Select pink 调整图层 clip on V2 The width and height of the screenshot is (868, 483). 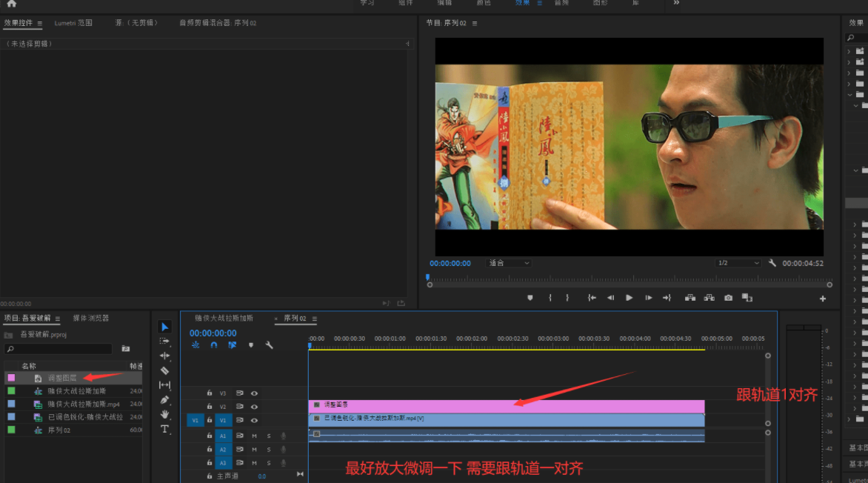tap(506, 406)
